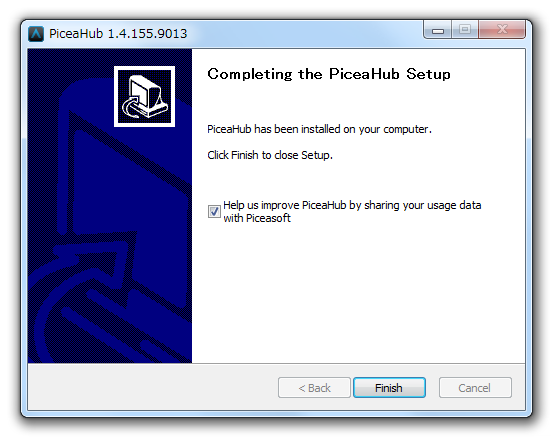Click the computer installer icon in the banner
The image size is (555, 440).
pyautogui.click(x=144, y=96)
